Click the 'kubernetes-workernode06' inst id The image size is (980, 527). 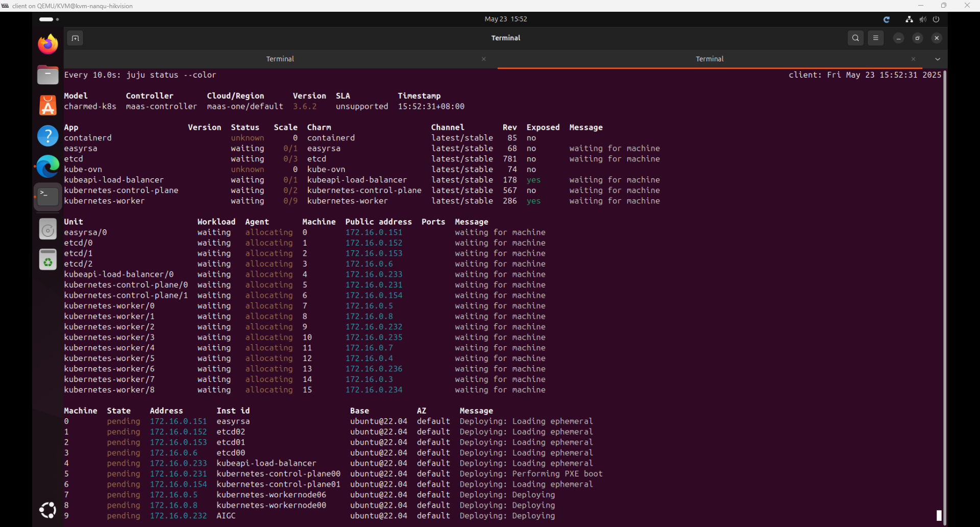click(x=271, y=495)
